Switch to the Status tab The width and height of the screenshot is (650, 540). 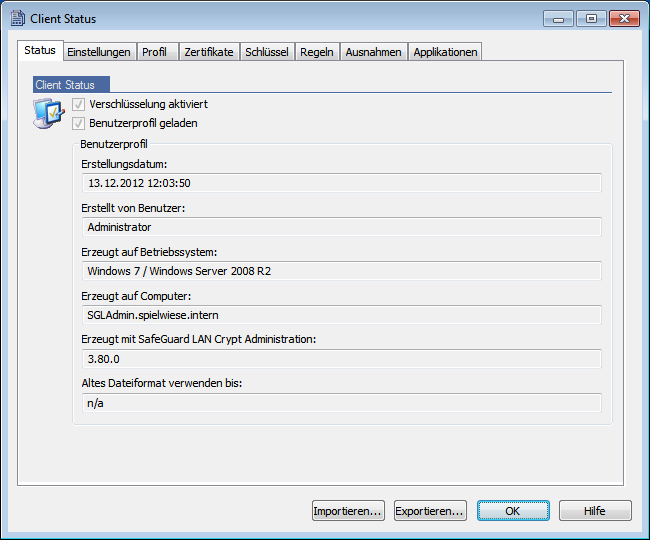point(40,52)
